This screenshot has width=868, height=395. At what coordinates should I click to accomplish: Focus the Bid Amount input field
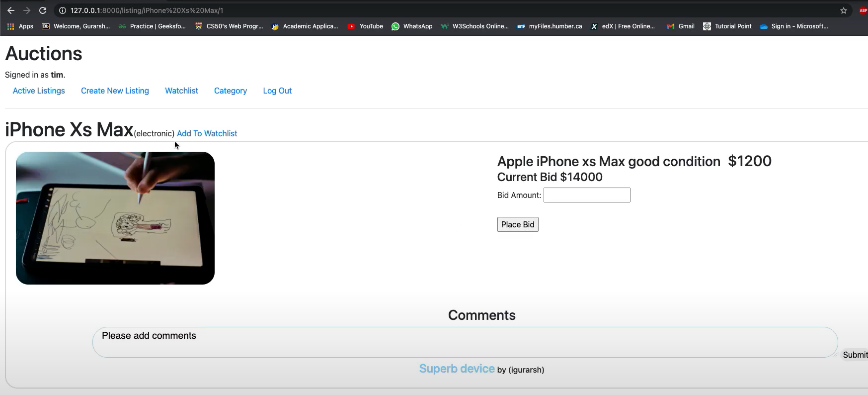pos(587,195)
